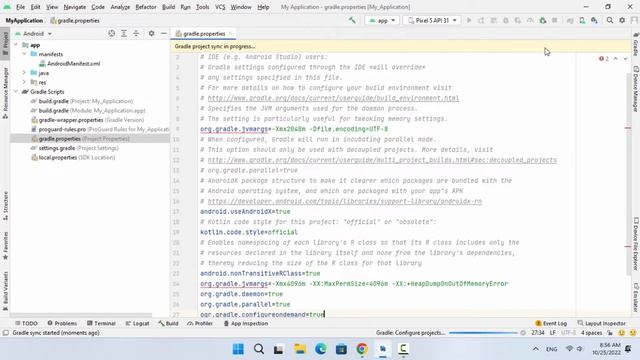Click the error count indicator in the editor
Screen dimensions: 640x360
pos(604,59)
